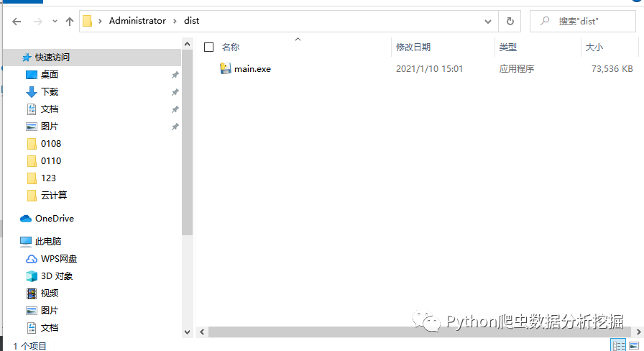The width and height of the screenshot is (644, 351).
Task: Select dist in the address path
Action: tap(191, 21)
